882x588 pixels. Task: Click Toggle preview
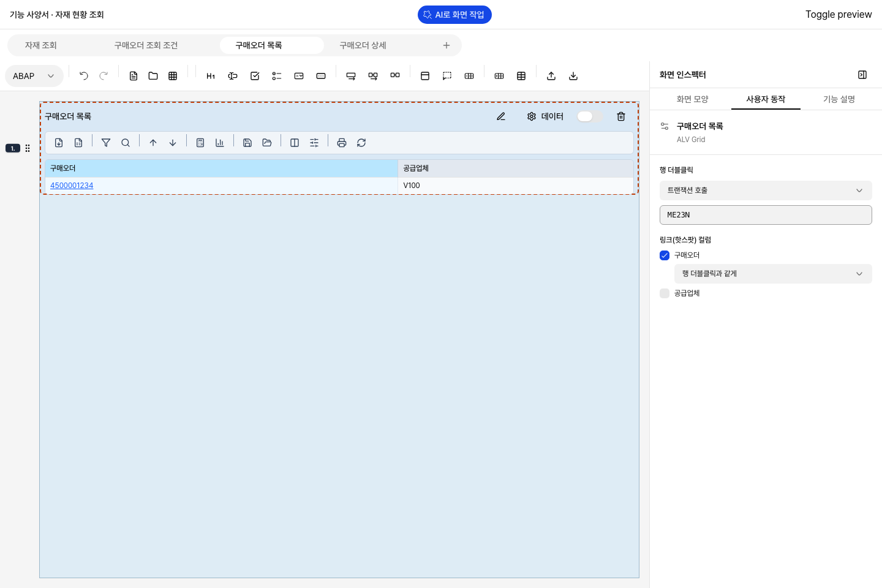[839, 15]
